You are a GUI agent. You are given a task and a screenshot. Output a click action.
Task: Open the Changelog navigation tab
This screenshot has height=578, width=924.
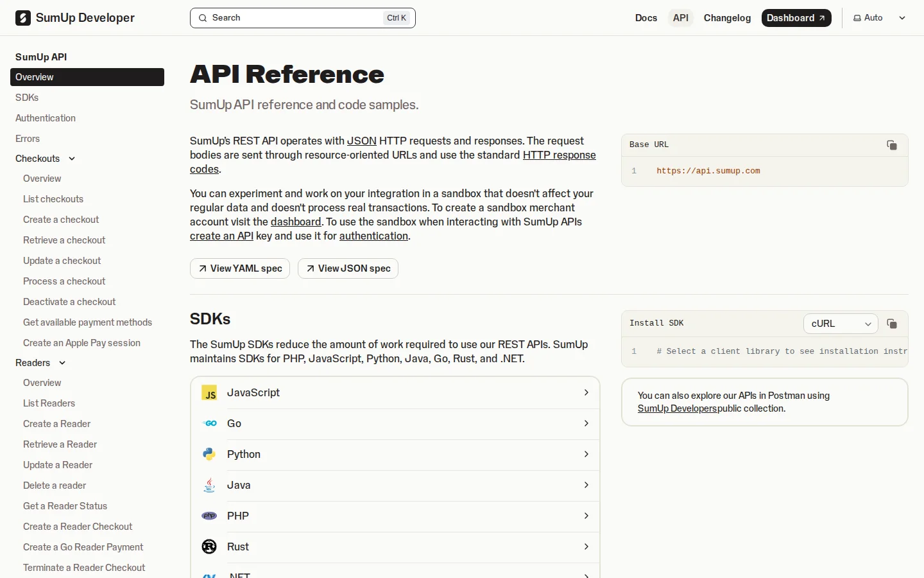pyautogui.click(x=727, y=18)
